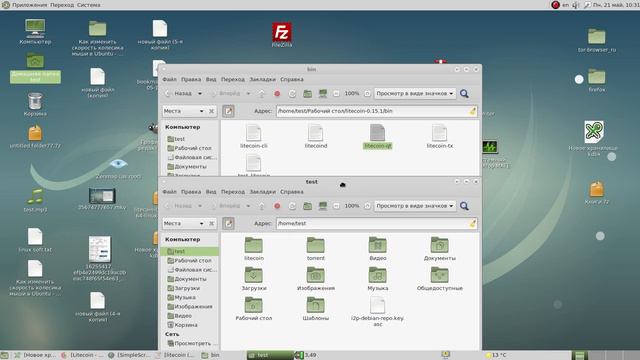Click volume icon in top panel
The width and height of the screenshot is (640, 360).
(576, 5)
